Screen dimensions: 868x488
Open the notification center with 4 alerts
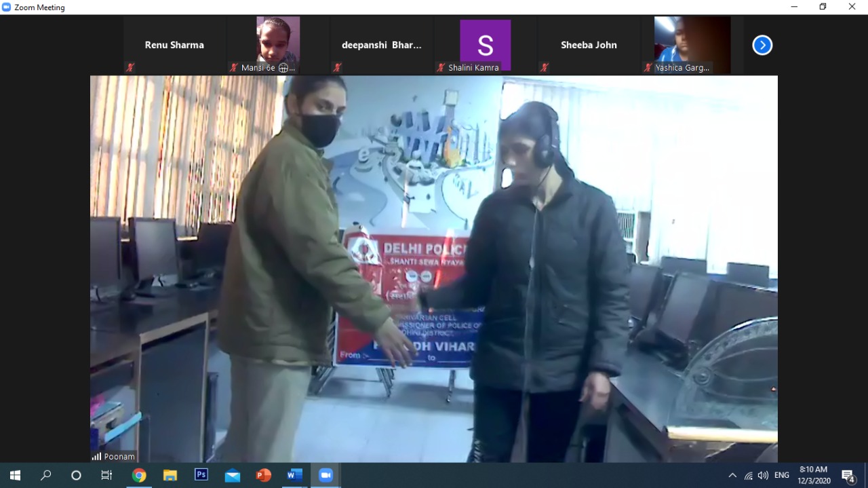click(x=848, y=475)
